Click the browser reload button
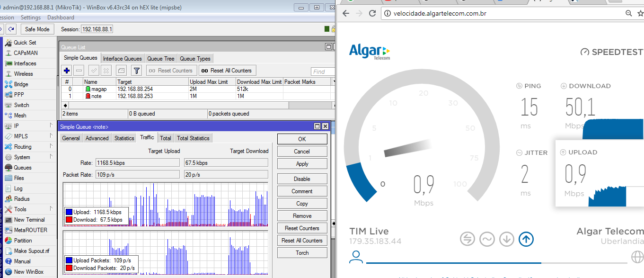This screenshot has height=278, width=644. [372, 13]
